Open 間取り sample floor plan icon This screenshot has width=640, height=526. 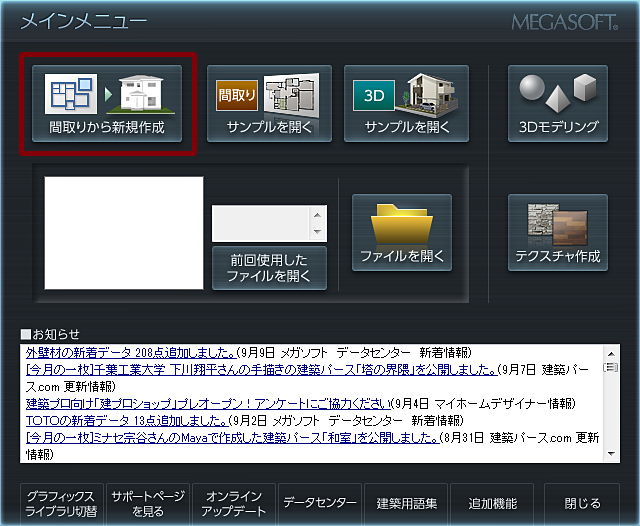coord(269,94)
